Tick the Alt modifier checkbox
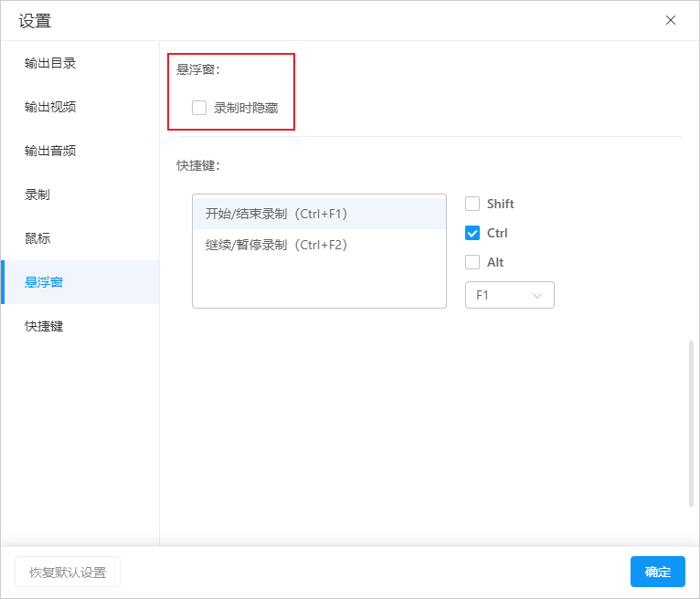Screen dimensions: 700x599 pyautogui.click(x=472, y=262)
